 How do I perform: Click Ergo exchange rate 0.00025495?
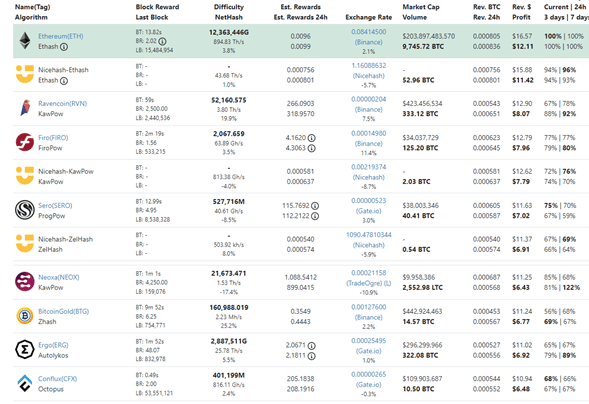[369, 341]
